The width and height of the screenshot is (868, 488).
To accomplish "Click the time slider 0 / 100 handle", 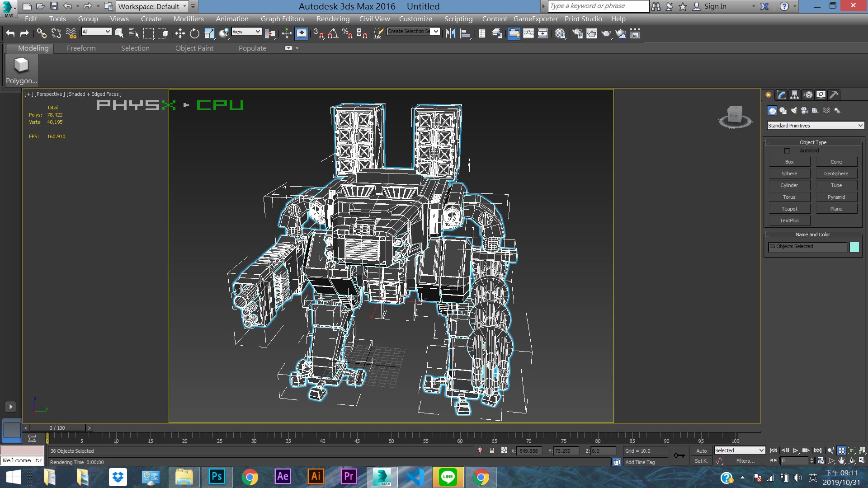I will [57, 428].
